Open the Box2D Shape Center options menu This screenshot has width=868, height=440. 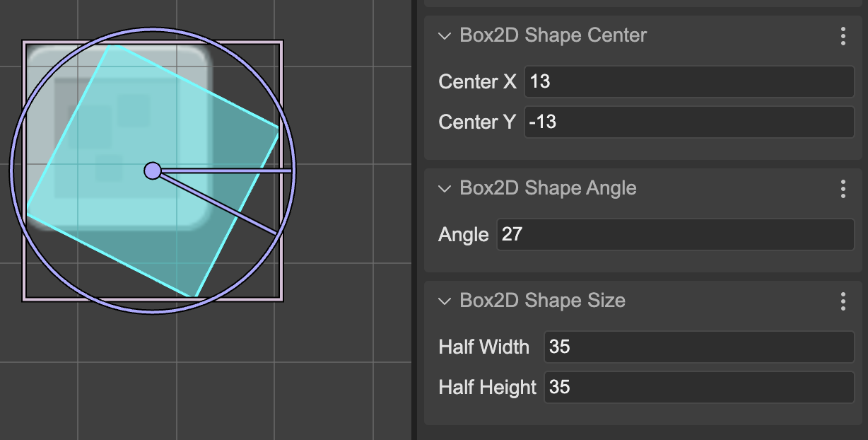pyautogui.click(x=843, y=36)
